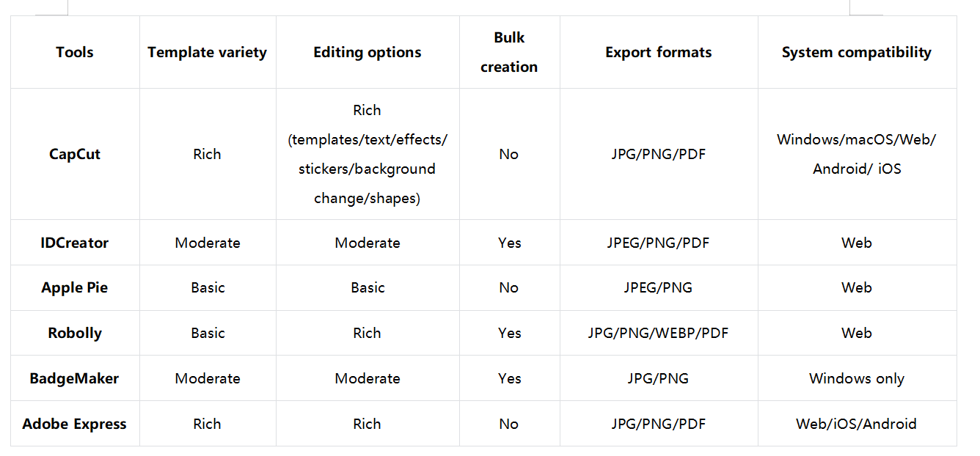Click the Windows/macOS/Web/Android/iOS compatibility cell
The image size is (980, 456).
856,154
